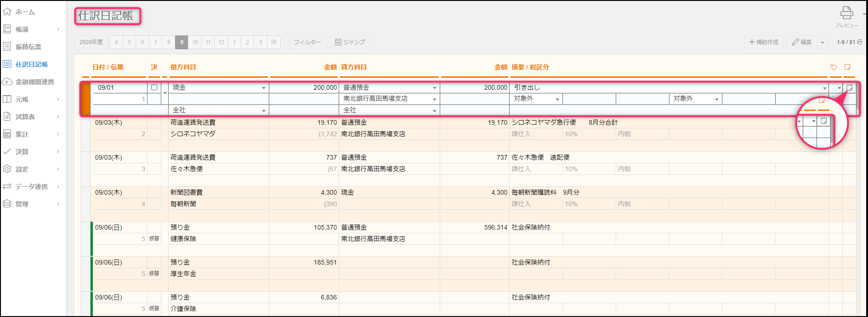Click the 2020年度 fiscal year button

91,42
